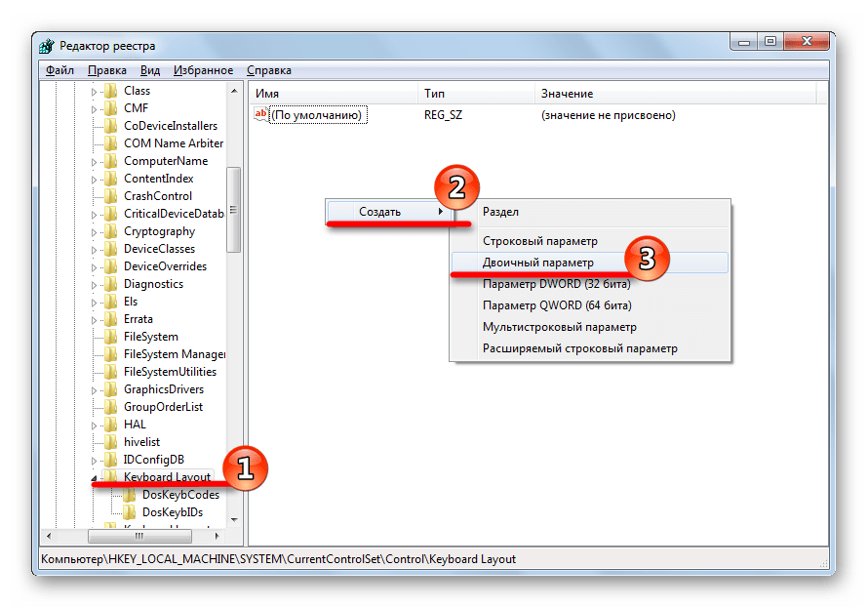Screen dimensions: 868x608
Task: Expand the GraphicsDrivers node arrow
Action: tap(96, 390)
